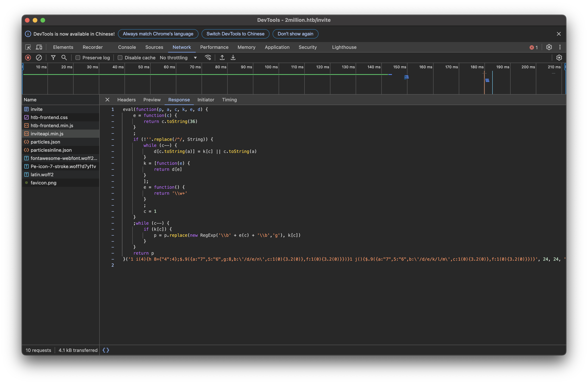Viewport: 588px width, 384px height.
Task: Open the network search panel
Action: [x=64, y=58]
